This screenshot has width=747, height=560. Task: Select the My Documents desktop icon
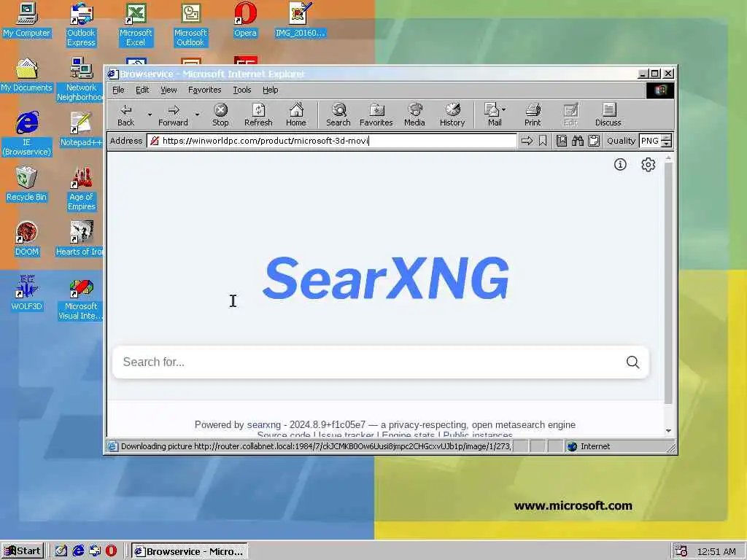[27, 75]
